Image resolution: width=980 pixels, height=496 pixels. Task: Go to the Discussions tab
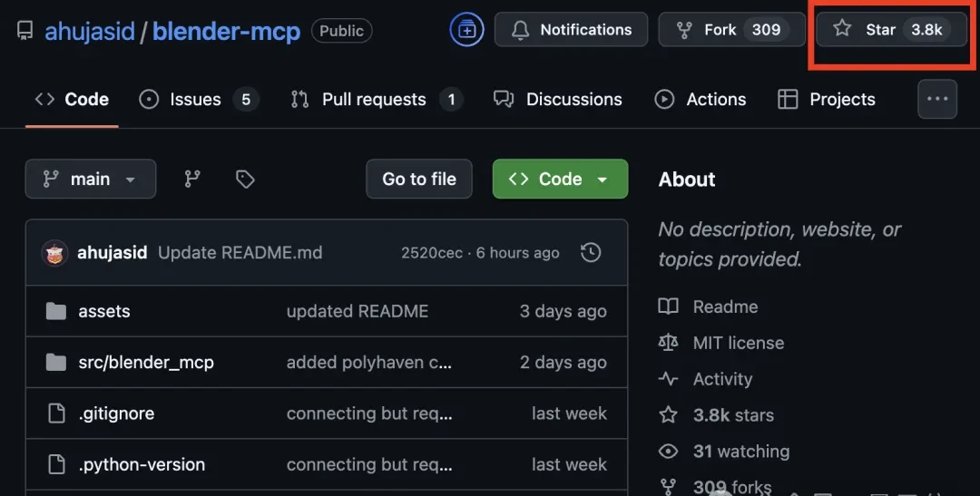click(x=557, y=100)
